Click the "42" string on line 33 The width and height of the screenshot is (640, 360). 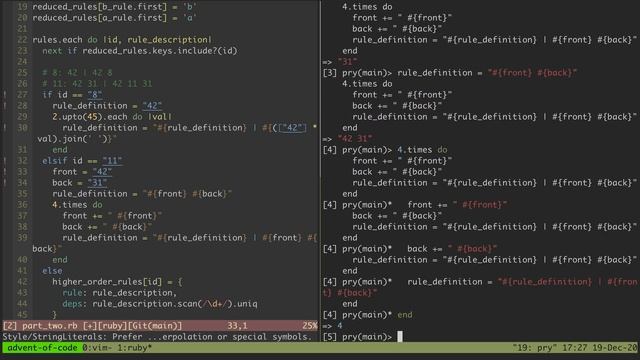click(x=102, y=172)
